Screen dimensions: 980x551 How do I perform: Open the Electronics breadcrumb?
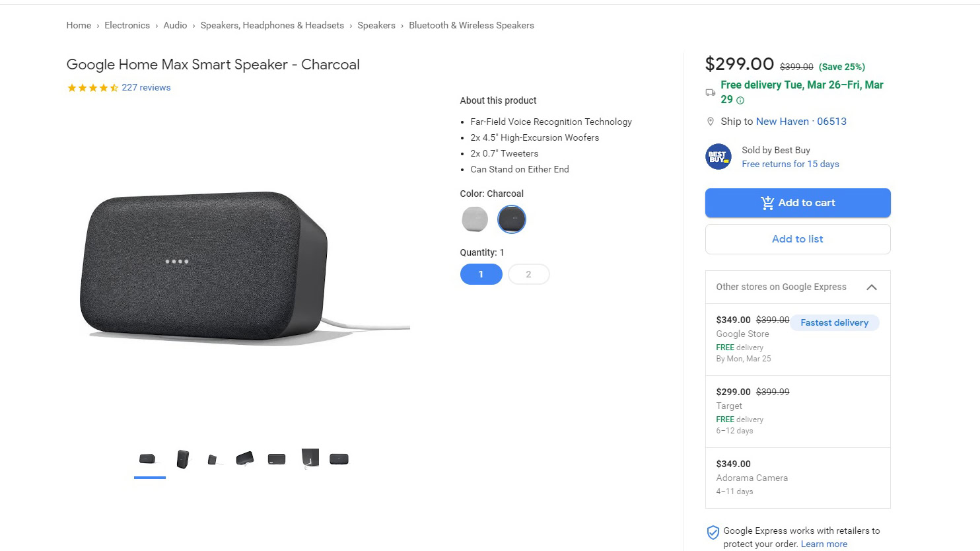tap(127, 25)
